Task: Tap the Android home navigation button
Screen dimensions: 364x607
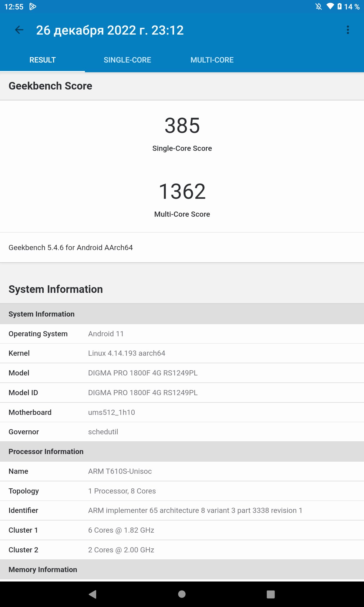Action: pyautogui.click(x=182, y=594)
